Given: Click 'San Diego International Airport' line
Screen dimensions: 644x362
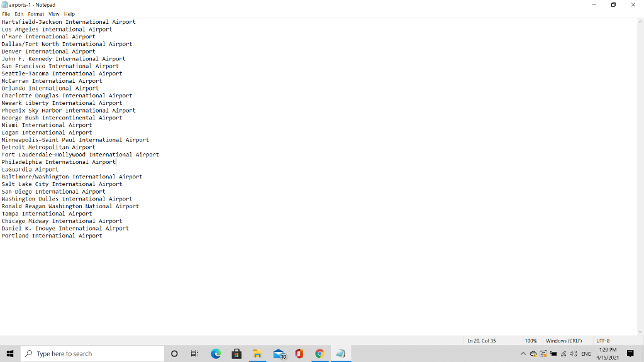Looking at the screenshot, I should click(x=53, y=192).
